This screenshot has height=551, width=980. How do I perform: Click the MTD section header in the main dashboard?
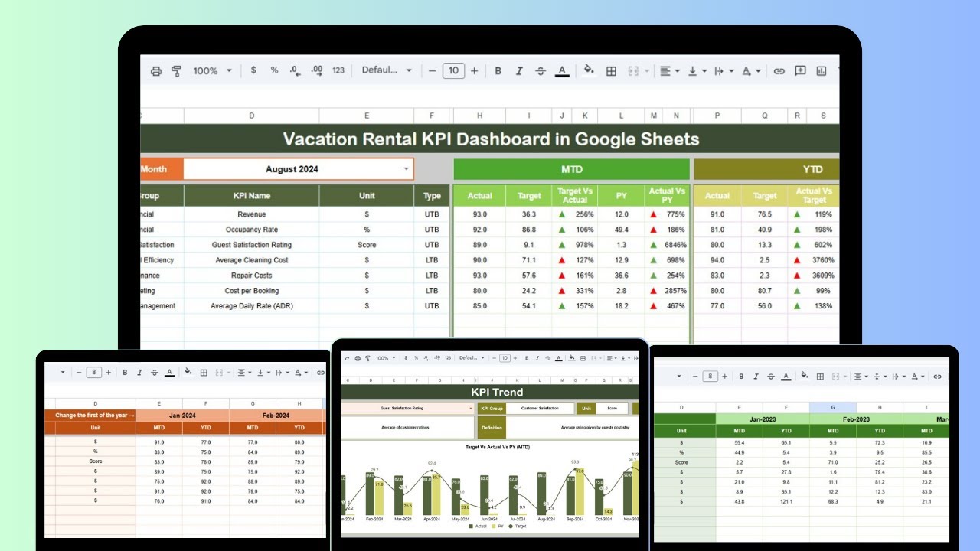pos(571,169)
